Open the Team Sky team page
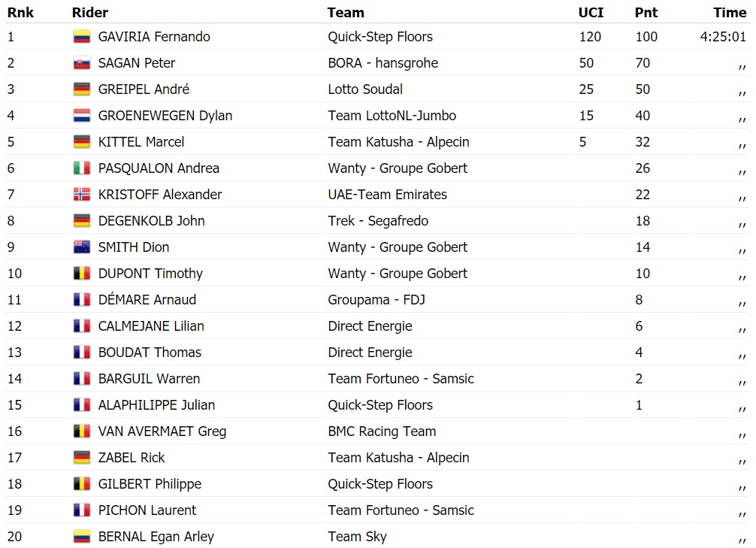Viewport: 756px width, 548px height. click(x=357, y=537)
